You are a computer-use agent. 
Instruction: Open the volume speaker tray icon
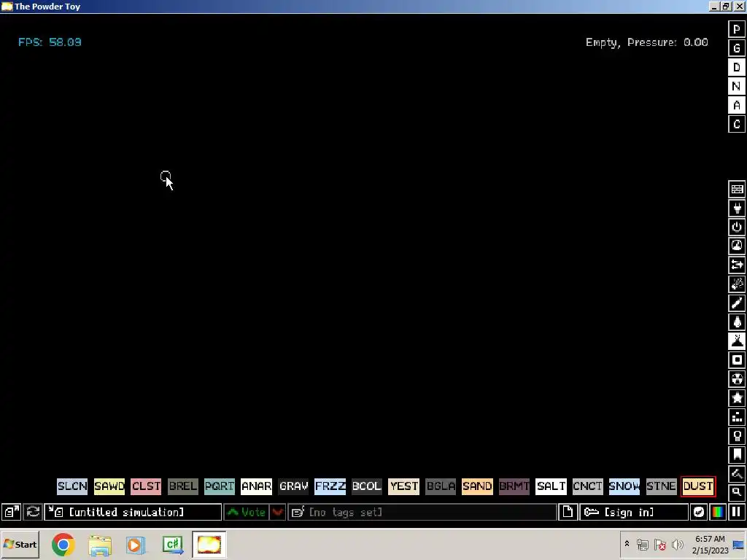[x=677, y=544]
